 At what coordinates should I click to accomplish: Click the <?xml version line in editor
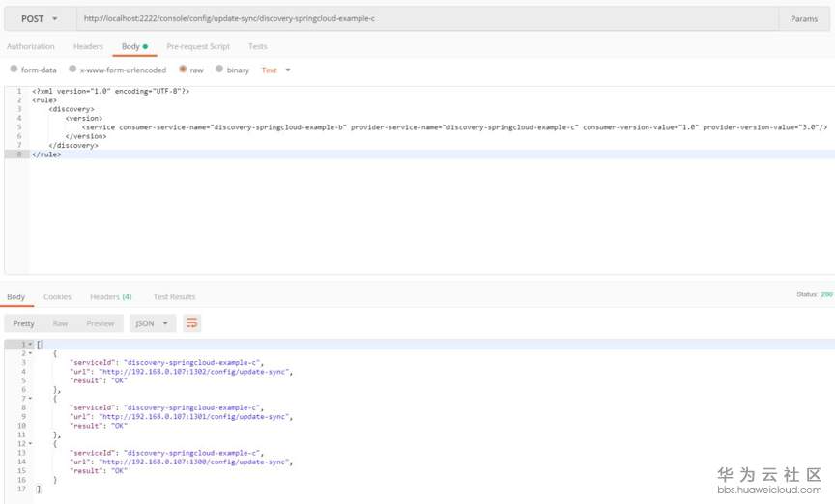pos(111,91)
